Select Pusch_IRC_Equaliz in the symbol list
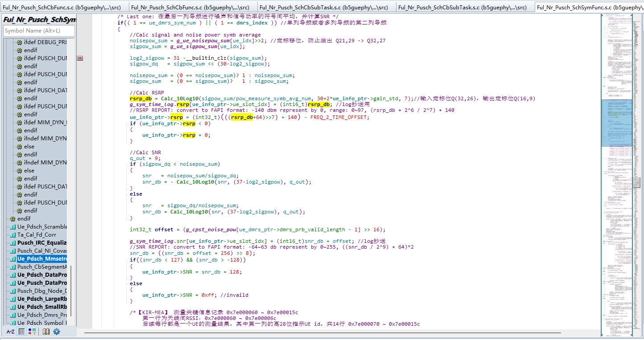The image size is (644, 340). tap(42, 243)
